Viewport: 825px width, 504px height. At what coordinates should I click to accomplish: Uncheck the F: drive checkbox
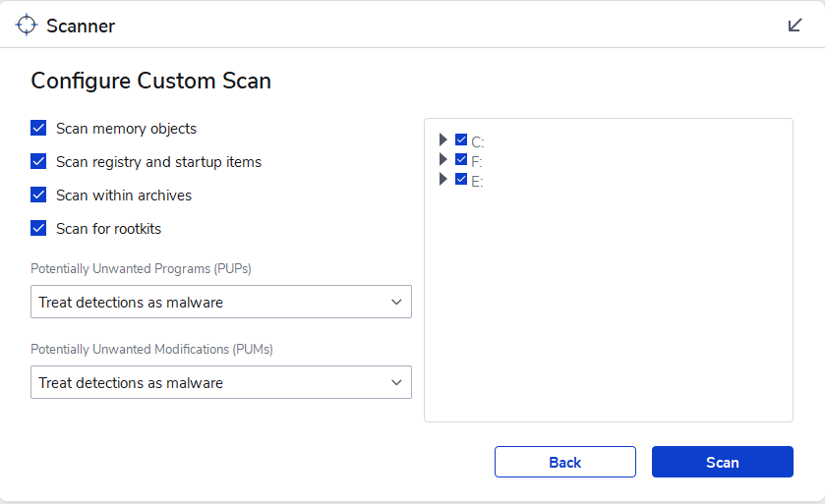pos(461,160)
